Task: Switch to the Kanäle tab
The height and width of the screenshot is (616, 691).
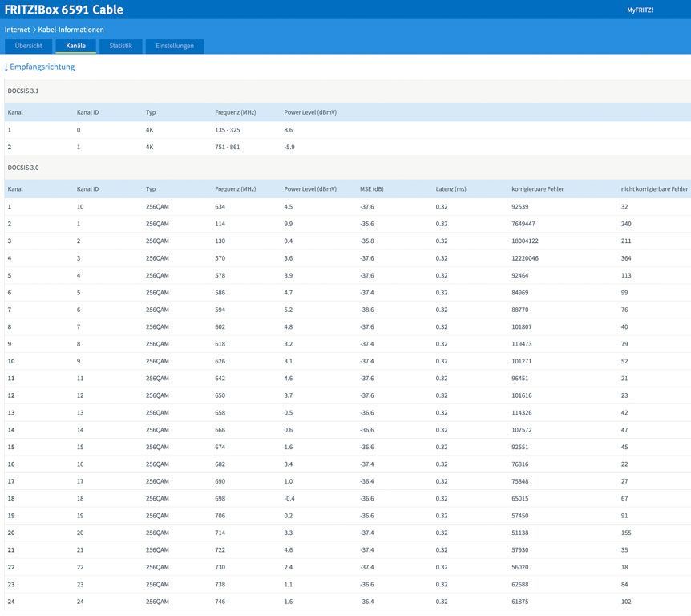Action: (76, 46)
